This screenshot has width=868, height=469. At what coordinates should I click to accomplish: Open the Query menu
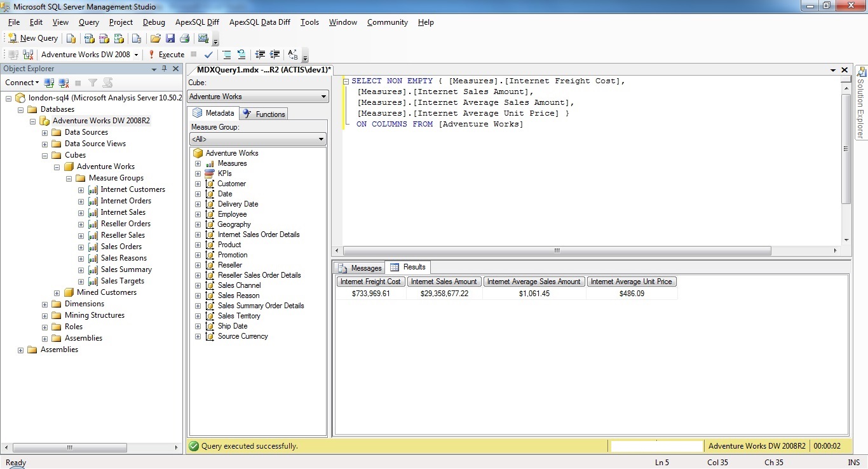pos(89,22)
